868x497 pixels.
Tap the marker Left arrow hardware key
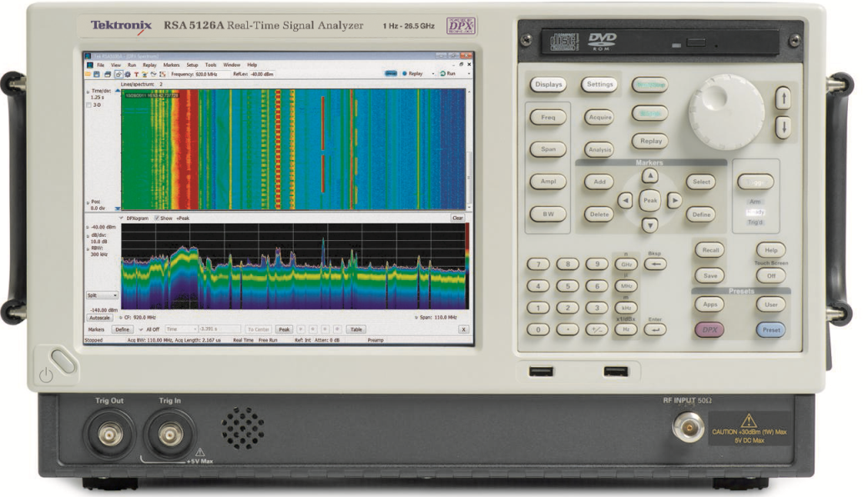625,201
